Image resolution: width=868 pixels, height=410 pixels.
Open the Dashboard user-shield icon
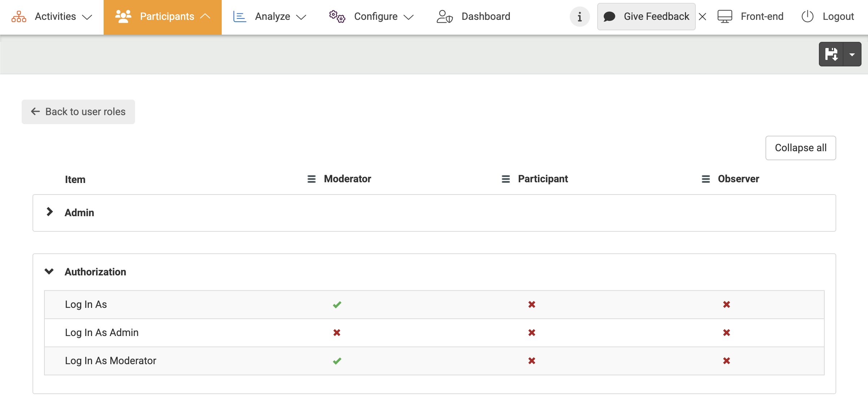click(444, 17)
